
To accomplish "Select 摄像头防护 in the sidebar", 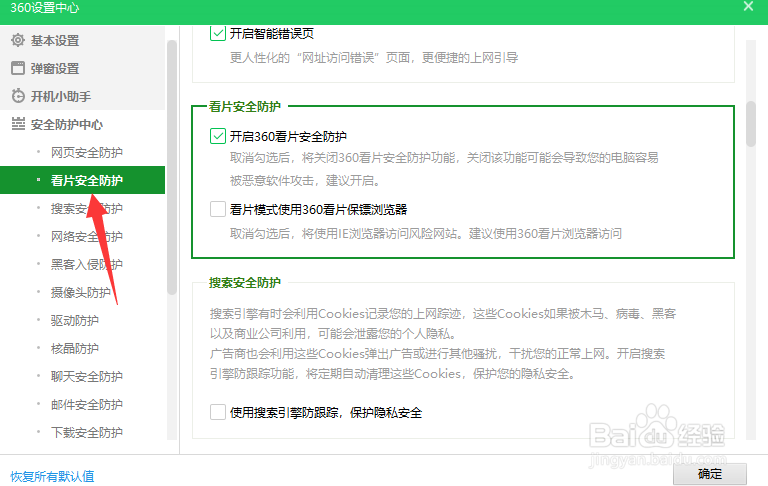I will (82, 292).
